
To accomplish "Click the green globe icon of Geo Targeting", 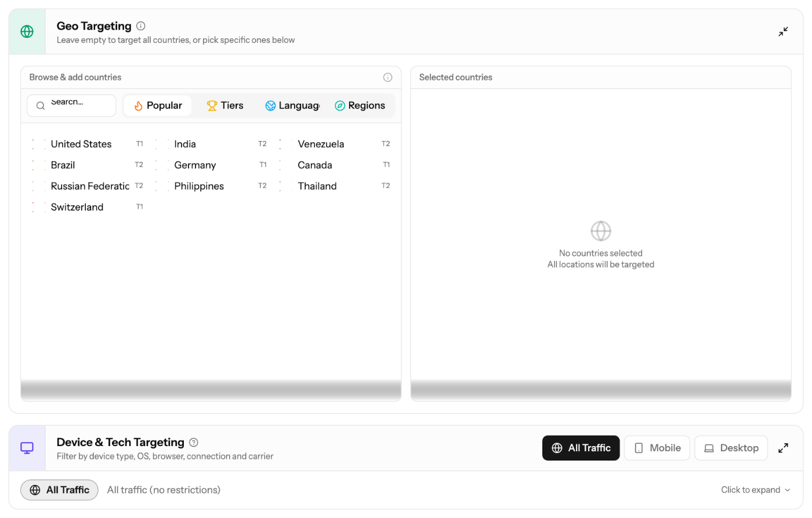I will 27,32.
